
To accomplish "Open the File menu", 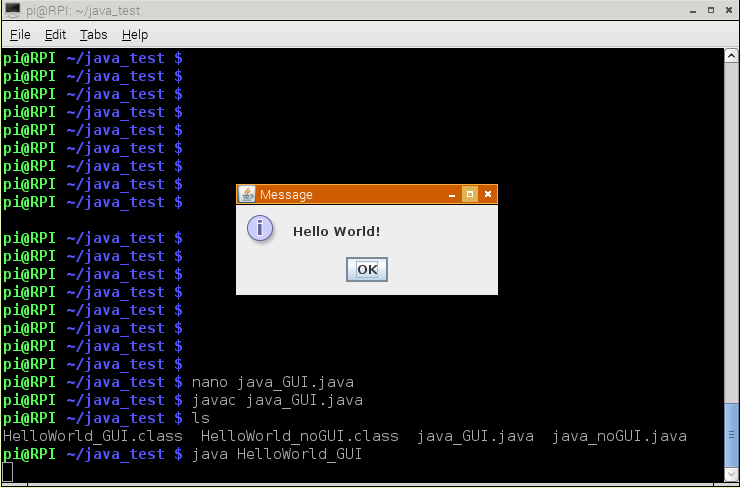I will pos(20,35).
